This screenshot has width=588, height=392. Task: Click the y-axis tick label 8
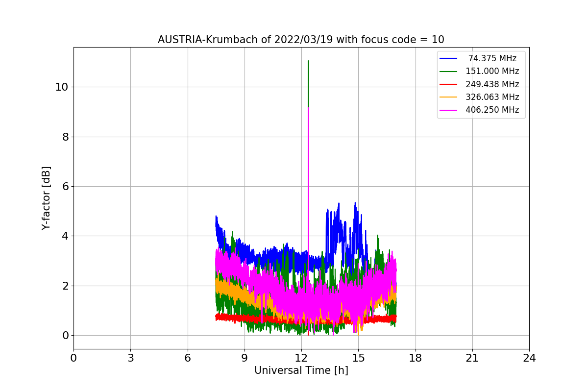coord(65,137)
